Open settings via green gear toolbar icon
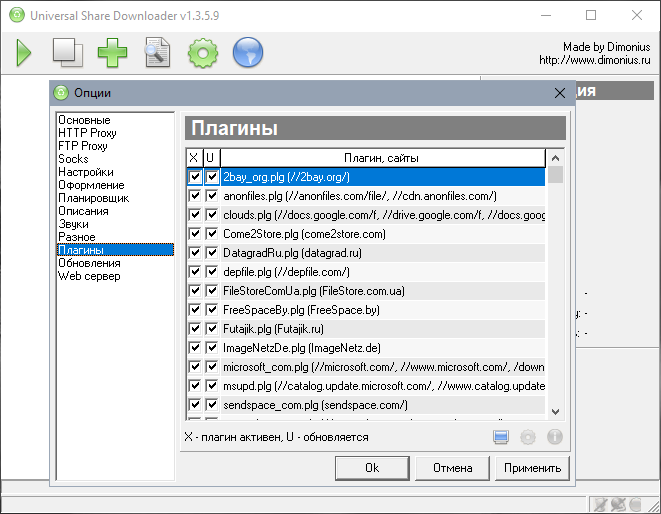The image size is (661, 514). coord(203,53)
